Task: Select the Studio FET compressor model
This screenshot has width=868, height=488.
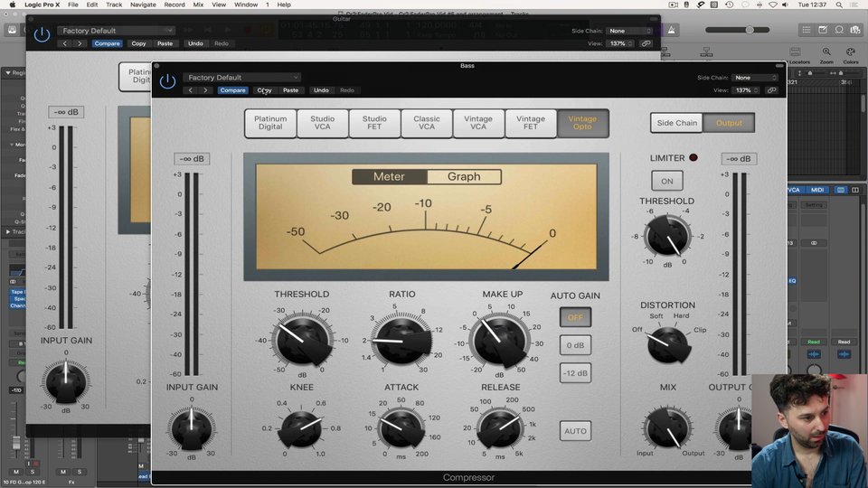Action: click(374, 123)
